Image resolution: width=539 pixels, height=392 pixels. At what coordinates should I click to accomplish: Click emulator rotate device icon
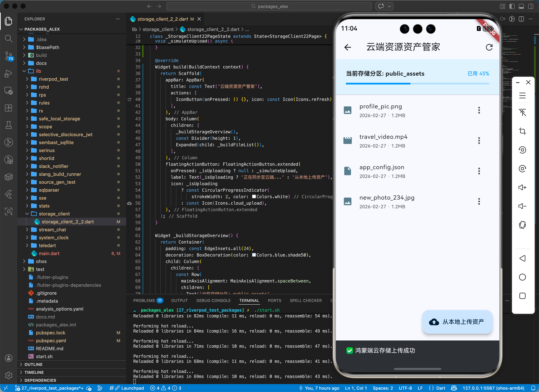522,225
